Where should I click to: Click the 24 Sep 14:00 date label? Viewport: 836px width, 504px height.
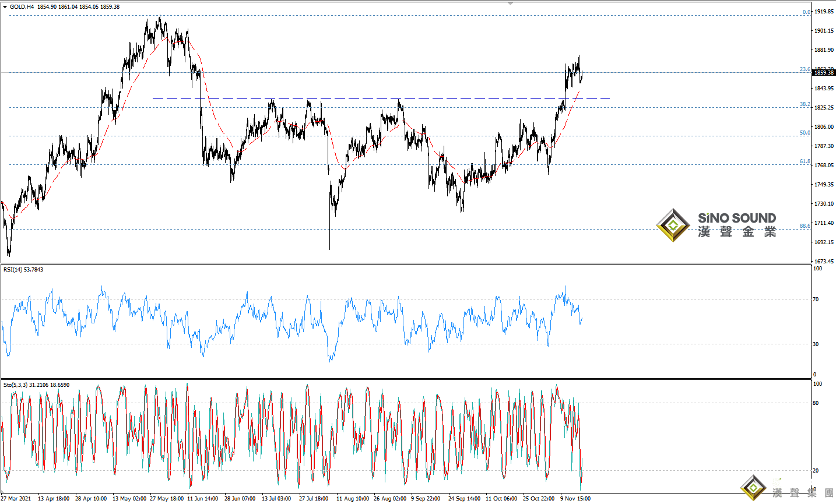point(465,499)
